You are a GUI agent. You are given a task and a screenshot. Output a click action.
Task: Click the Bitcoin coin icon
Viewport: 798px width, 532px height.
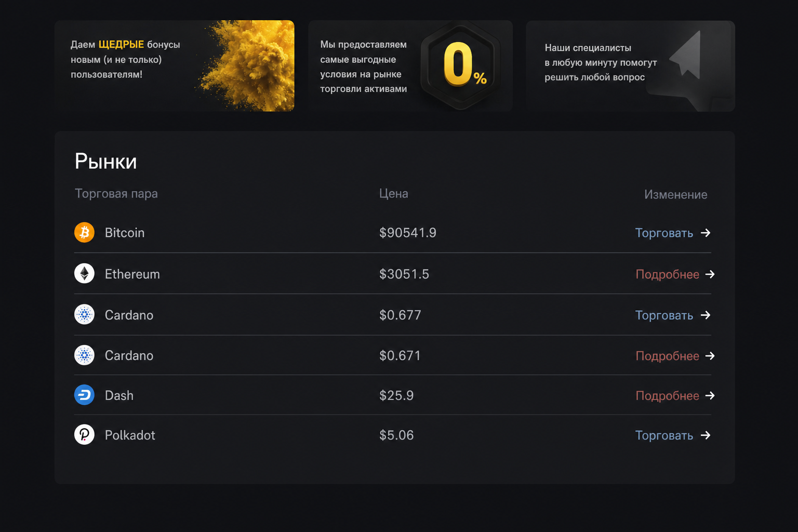click(x=84, y=232)
